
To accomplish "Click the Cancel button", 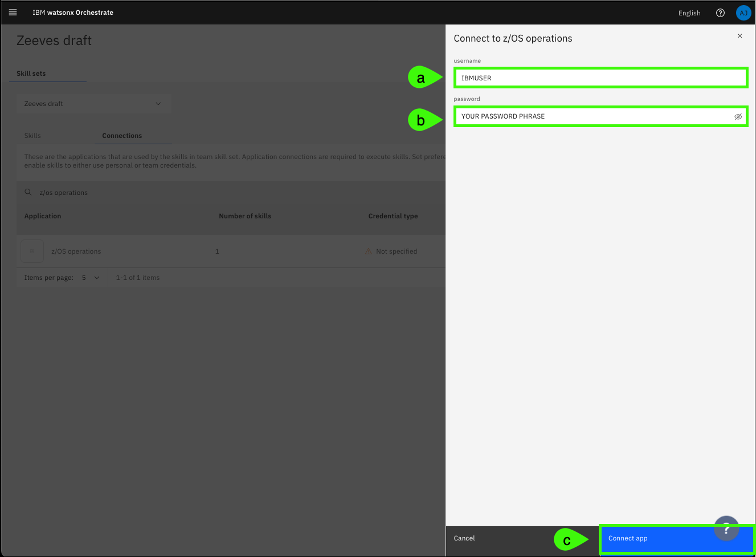I will click(x=464, y=538).
